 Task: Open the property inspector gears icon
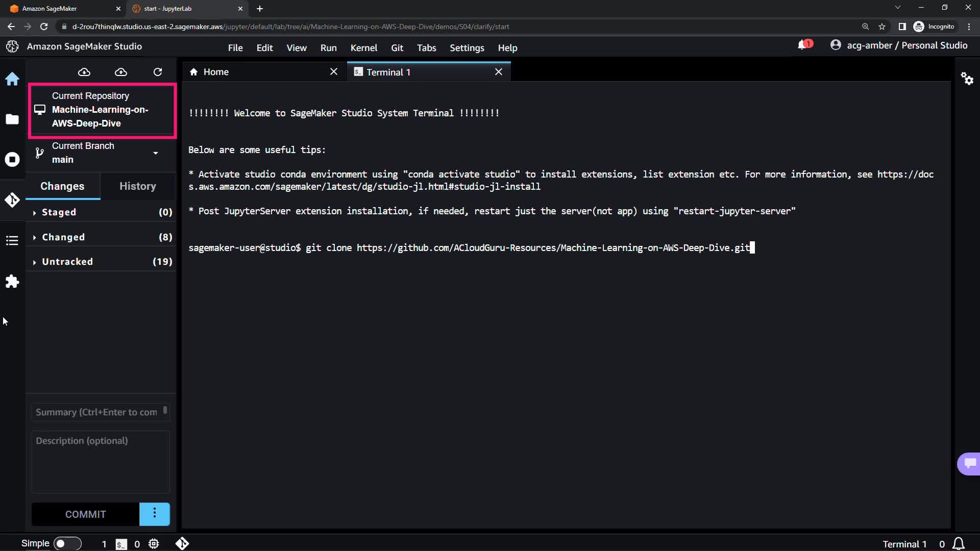[967, 79]
